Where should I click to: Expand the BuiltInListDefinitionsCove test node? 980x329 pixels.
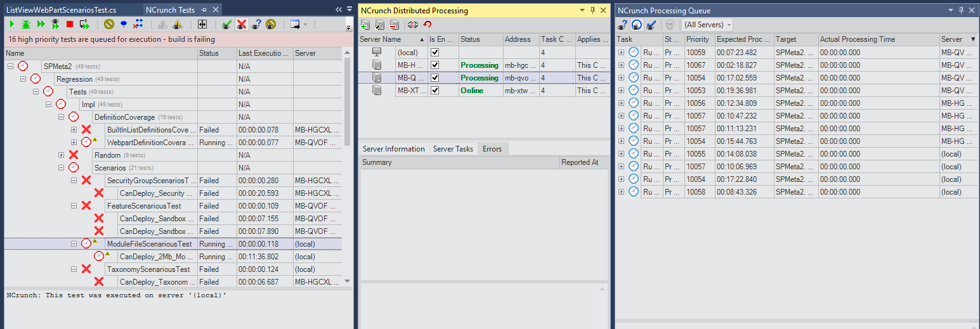(74, 129)
